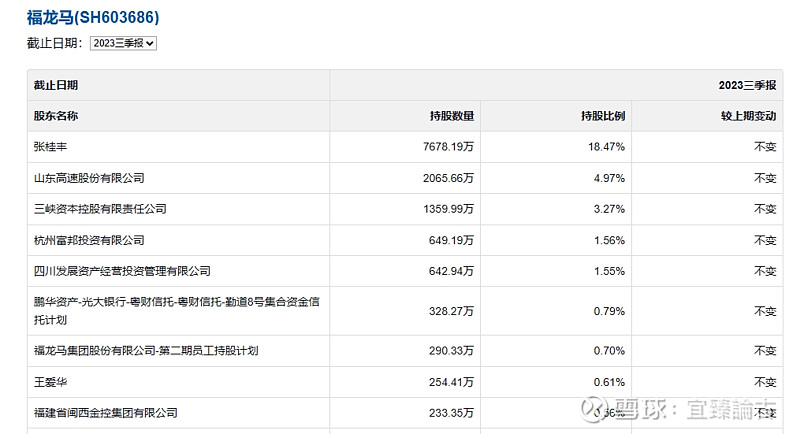Click 福建省闽西金控集团有限公司 shareholder name
The image size is (800, 434).
(105, 412)
